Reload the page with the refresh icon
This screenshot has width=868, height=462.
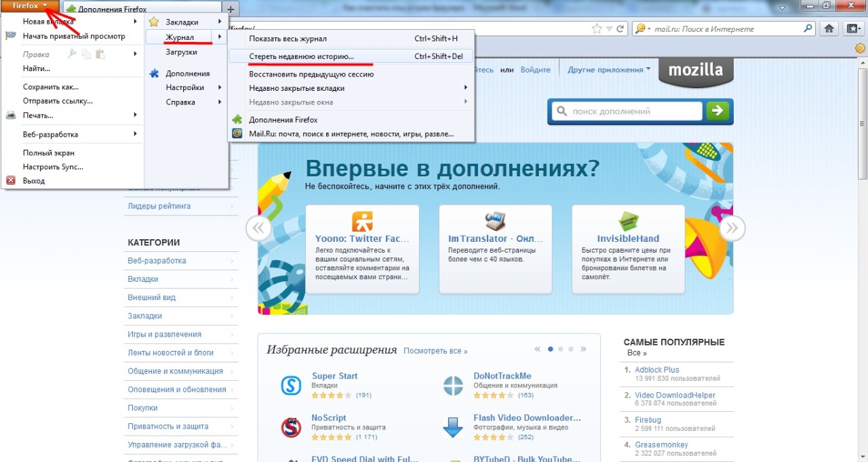(620, 29)
